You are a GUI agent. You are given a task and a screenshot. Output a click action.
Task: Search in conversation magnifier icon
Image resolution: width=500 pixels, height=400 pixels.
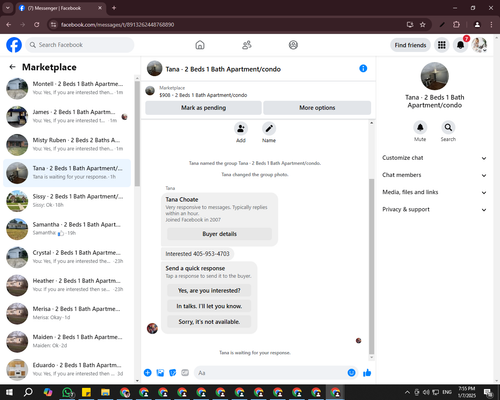[448, 127]
